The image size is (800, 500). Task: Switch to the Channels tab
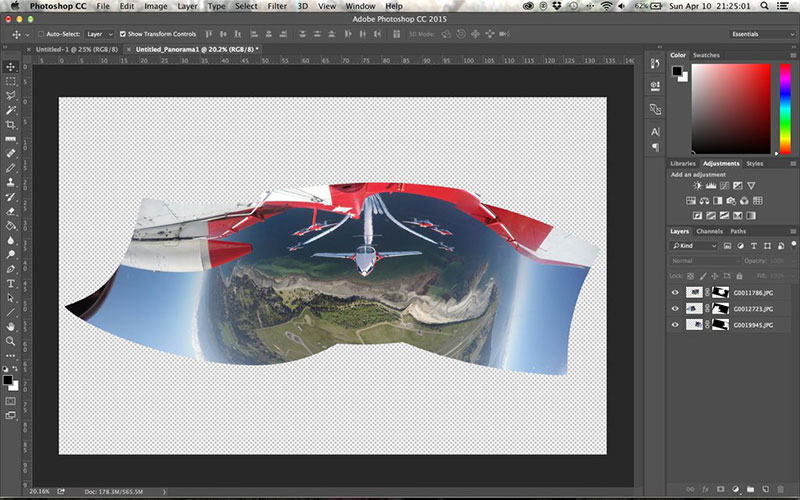(710, 232)
